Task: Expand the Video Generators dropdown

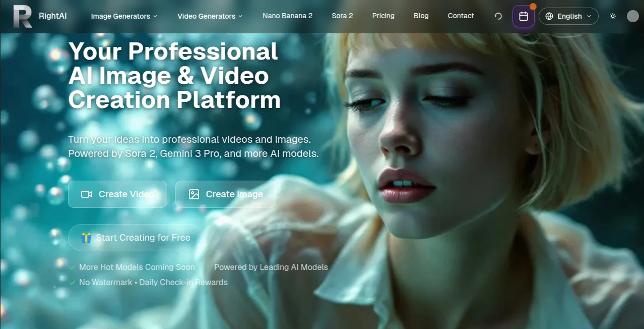Action: tap(210, 16)
